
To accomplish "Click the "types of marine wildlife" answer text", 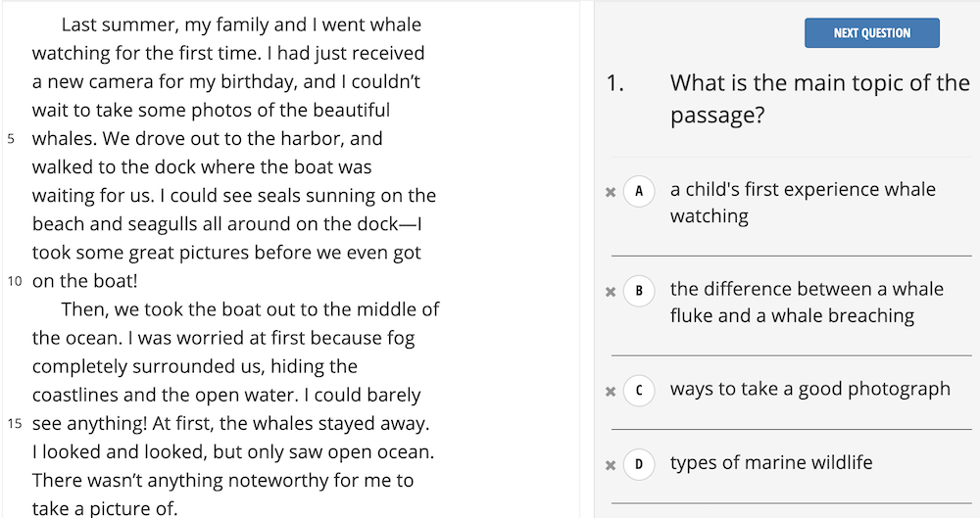I will click(770, 462).
